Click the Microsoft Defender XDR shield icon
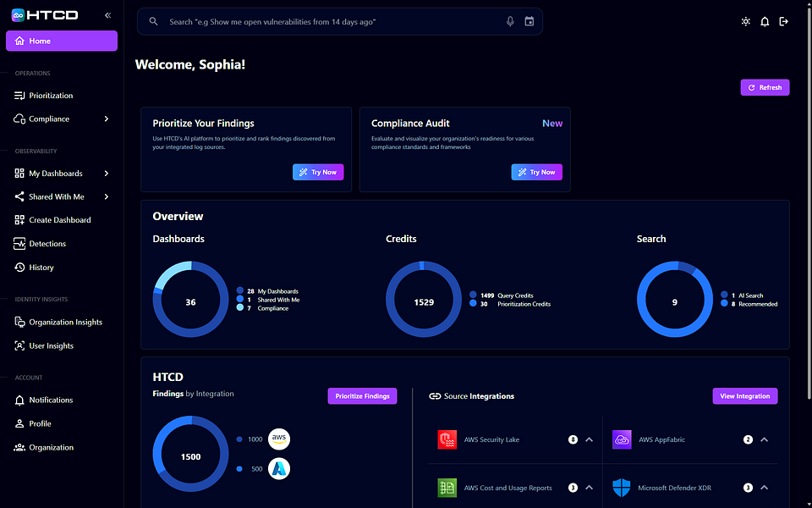Viewport: 812px width, 508px height. pyautogui.click(x=622, y=488)
